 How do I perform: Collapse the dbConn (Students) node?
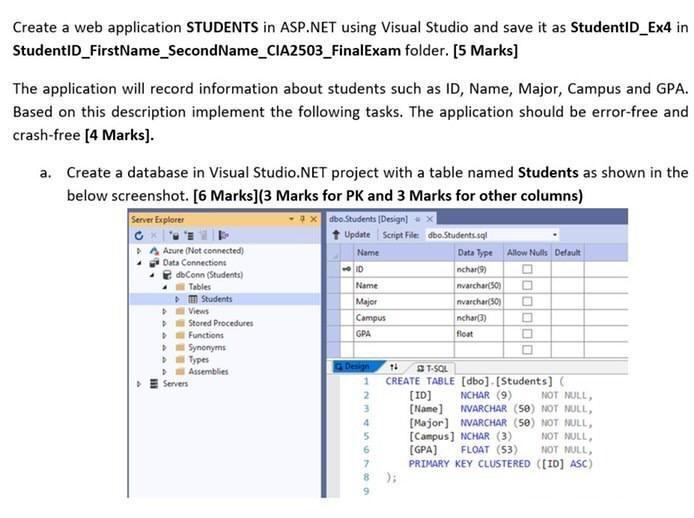pyautogui.click(x=152, y=275)
